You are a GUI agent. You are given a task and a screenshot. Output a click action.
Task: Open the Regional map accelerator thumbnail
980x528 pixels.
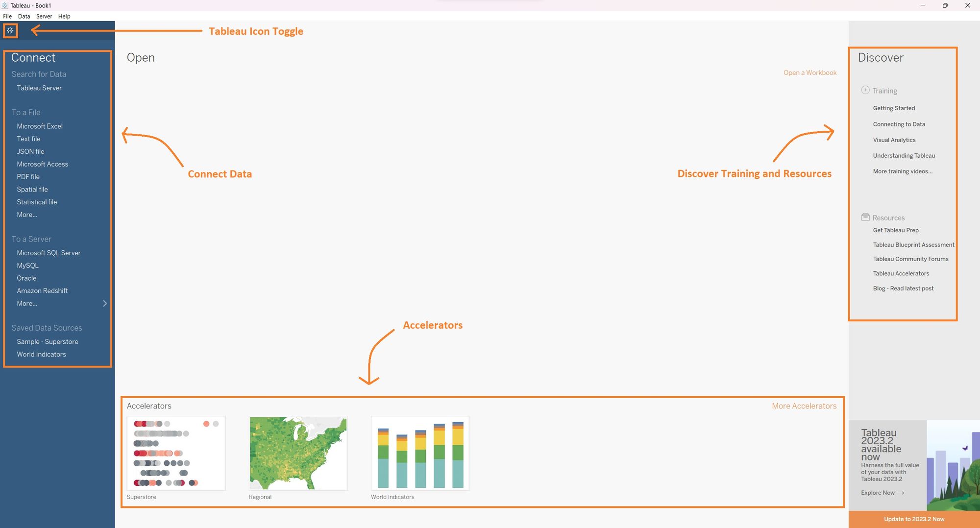(x=298, y=453)
